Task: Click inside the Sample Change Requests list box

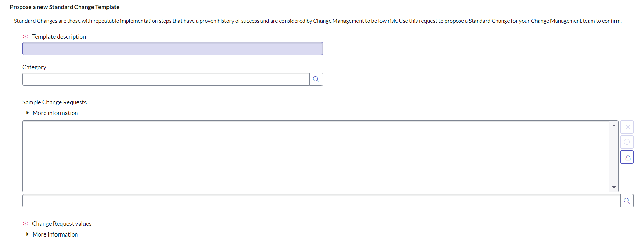Action: 314,156
